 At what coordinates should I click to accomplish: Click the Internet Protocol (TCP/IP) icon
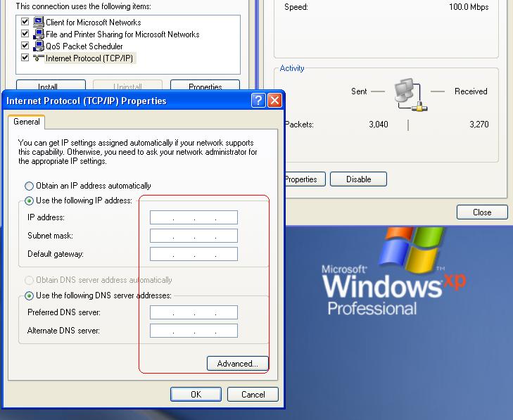[39, 58]
